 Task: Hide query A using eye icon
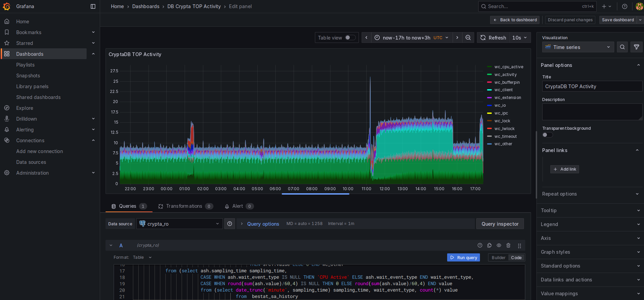tap(499, 246)
